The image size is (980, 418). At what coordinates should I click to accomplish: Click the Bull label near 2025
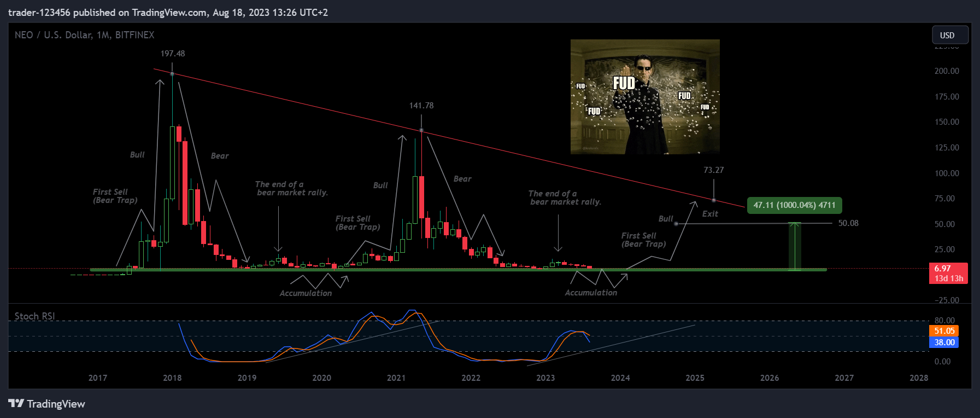(x=666, y=219)
